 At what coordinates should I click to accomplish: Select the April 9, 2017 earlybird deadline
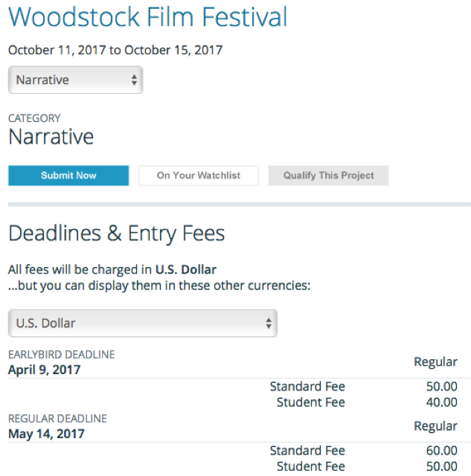pos(45,370)
